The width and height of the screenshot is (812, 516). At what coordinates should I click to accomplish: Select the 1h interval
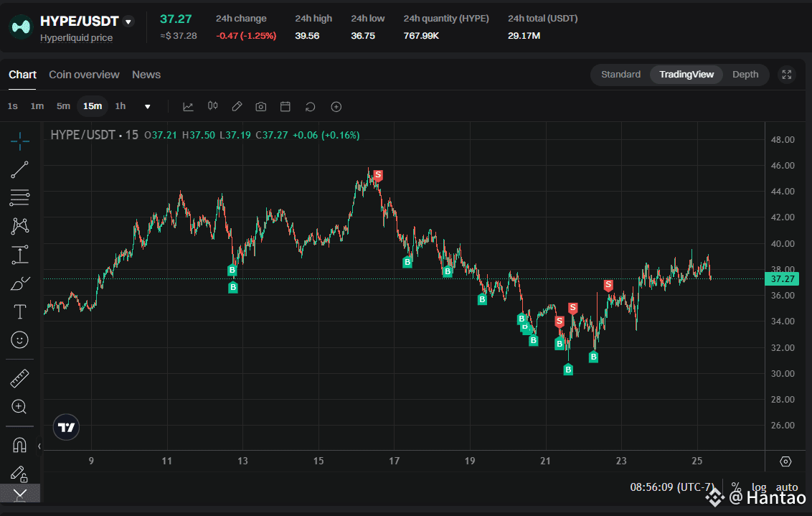pos(120,106)
